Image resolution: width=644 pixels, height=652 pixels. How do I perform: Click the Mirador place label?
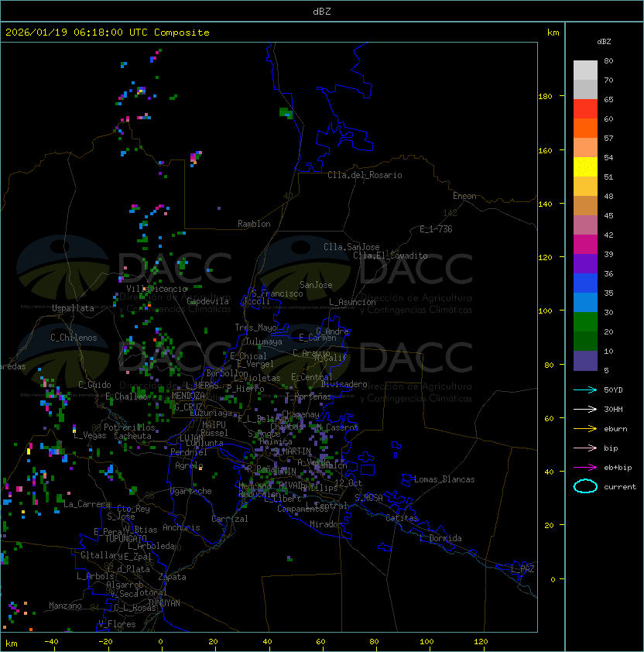click(x=326, y=524)
